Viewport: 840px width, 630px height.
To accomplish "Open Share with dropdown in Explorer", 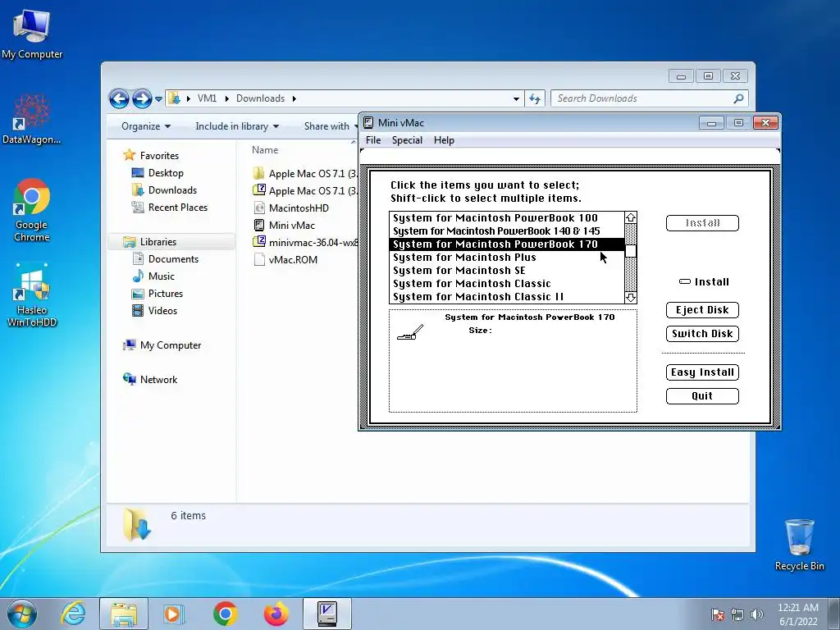I will pos(331,126).
